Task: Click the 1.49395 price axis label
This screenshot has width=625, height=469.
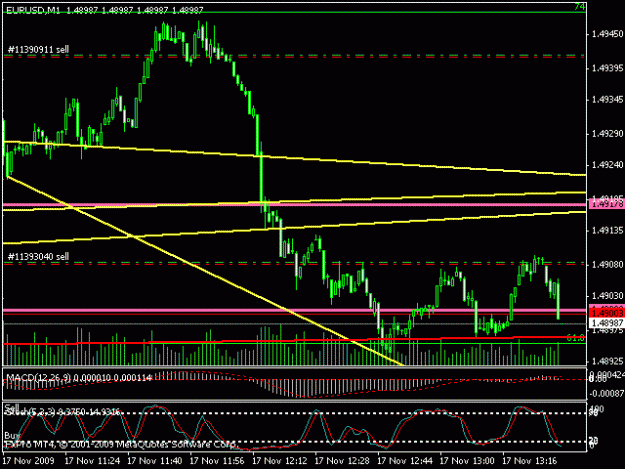Action: (607, 69)
